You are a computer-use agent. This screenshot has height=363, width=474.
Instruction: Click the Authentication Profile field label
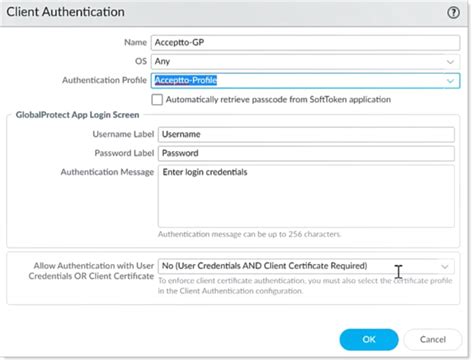pyautogui.click(x=104, y=80)
